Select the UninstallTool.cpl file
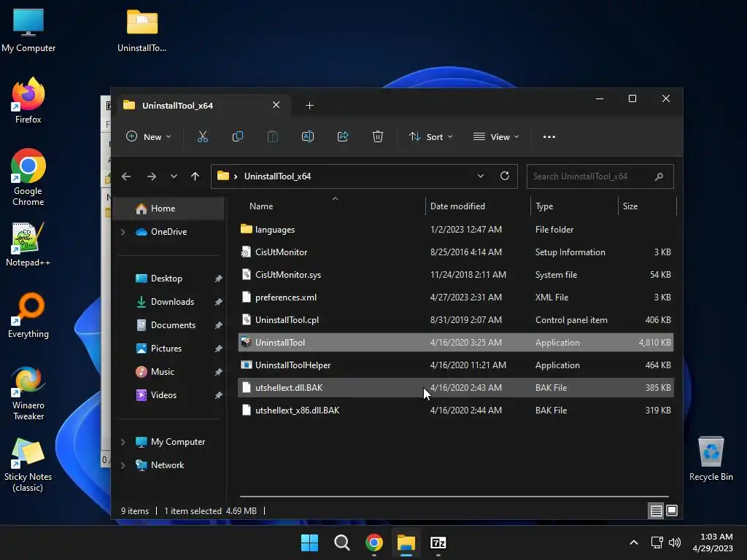The width and height of the screenshot is (747, 560). 455,320
